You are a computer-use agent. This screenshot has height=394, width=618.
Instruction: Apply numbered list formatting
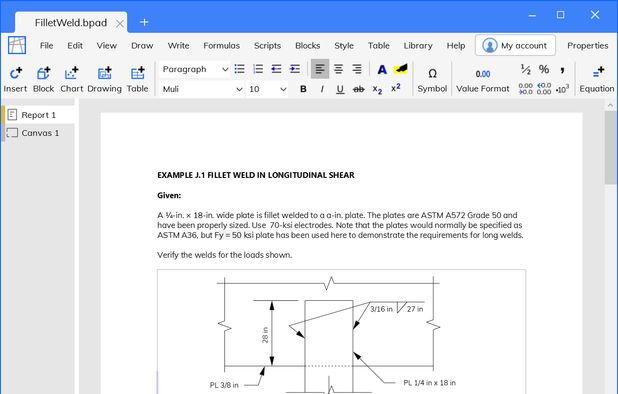(x=258, y=69)
